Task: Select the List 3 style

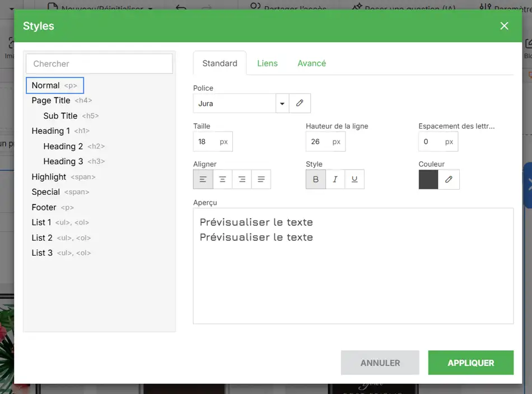Action: [x=61, y=253]
